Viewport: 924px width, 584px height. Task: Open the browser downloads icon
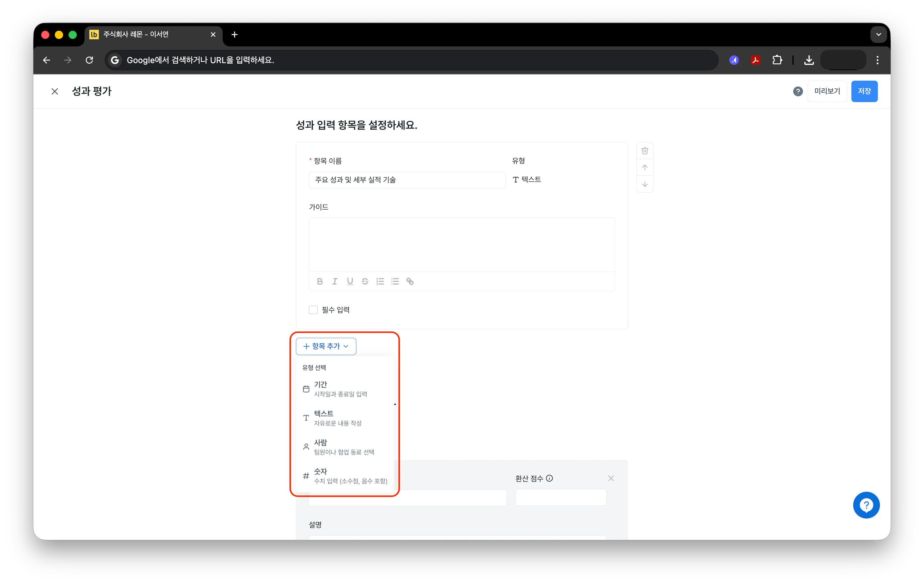(809, 60)
